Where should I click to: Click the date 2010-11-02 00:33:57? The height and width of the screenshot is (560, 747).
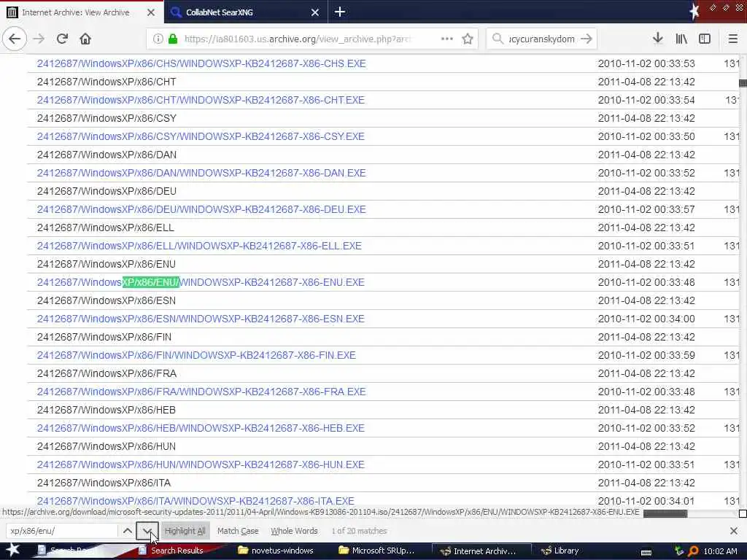(x=646, y=209)
